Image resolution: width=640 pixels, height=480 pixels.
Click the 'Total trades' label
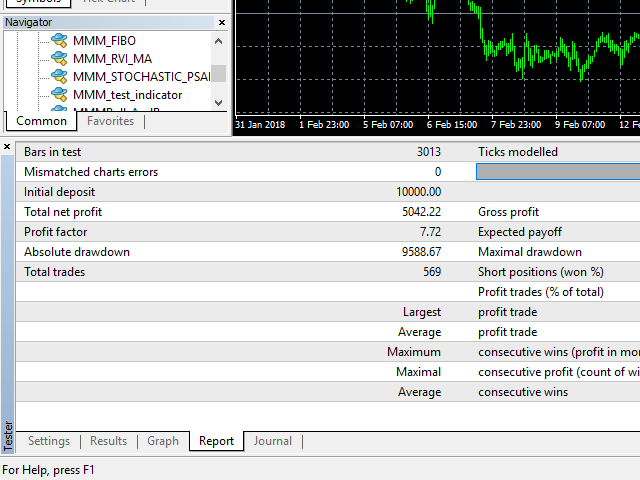tap(54, 272)
